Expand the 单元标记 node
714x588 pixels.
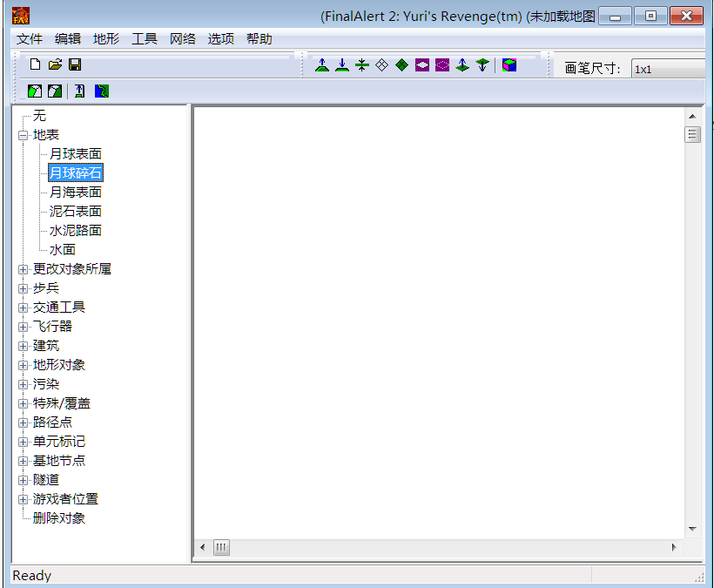coord(24,442)
